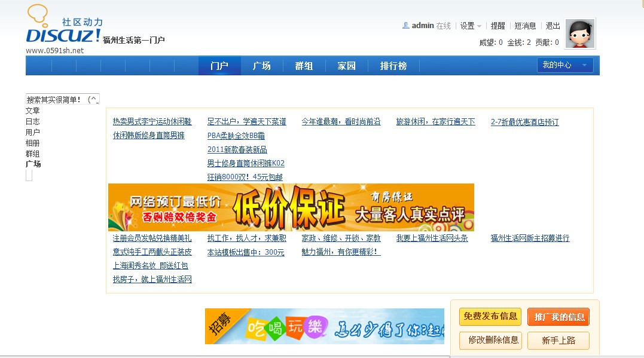Open link 魅力福州，有你更精彩！

point(341,252)
